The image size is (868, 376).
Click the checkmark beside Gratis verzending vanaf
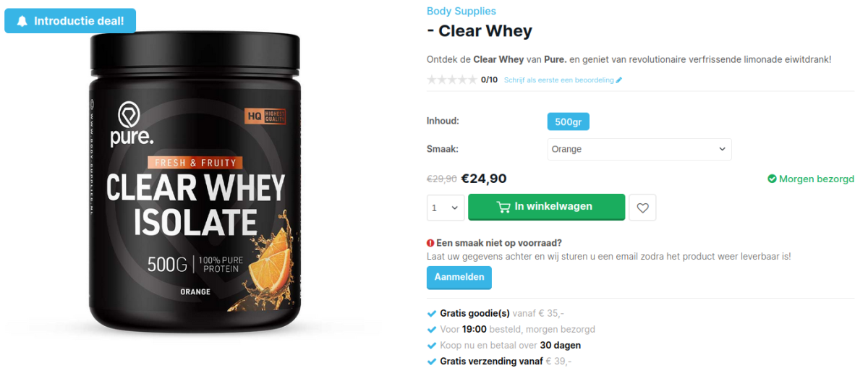(x=432, y=361)
